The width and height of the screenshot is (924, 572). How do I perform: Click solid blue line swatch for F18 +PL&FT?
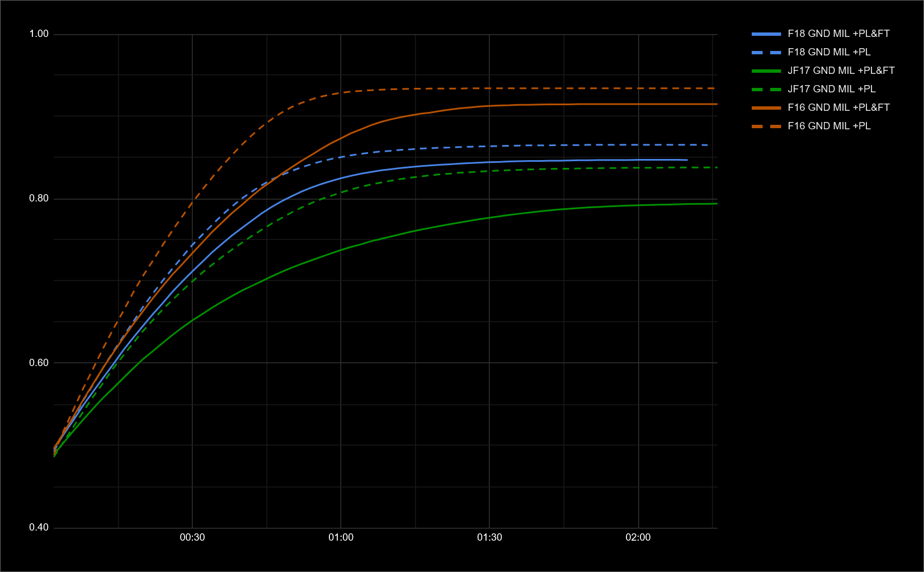(766, 34)
